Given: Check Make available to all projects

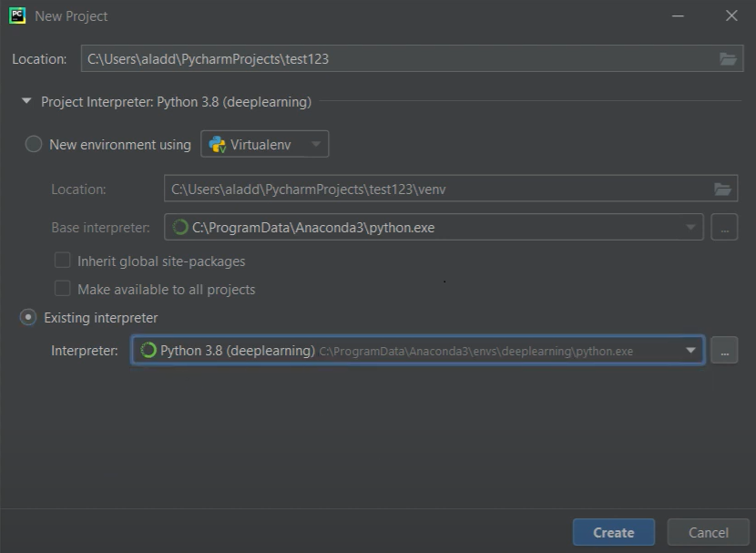Looking at the screenshot, I should coord(62,288).
